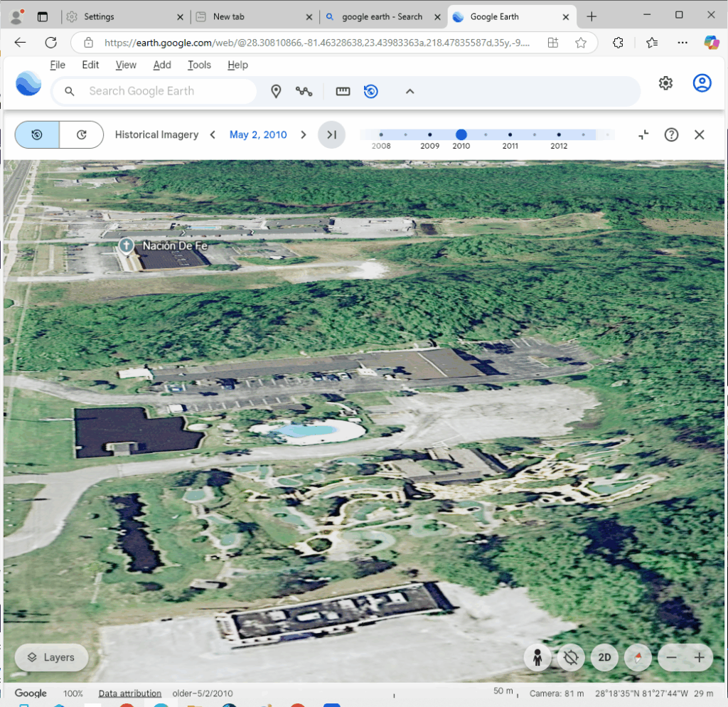The height and width of the screenshot is (707, 728).
Task: Collapse the toolbar with chevron up
Action: [x=409, y=91]
